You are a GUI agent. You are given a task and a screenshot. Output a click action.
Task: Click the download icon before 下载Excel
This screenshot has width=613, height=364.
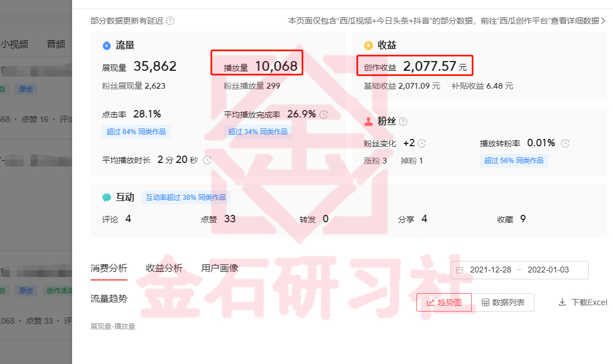coord(562,302)
